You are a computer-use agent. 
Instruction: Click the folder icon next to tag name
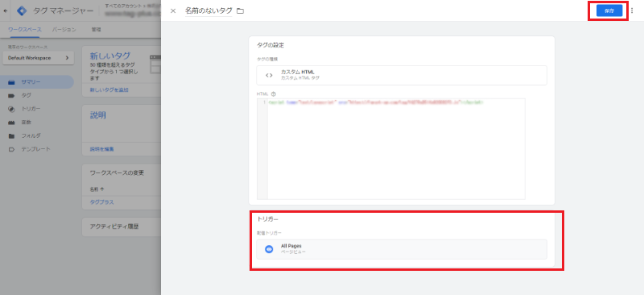tap(240, 11)
